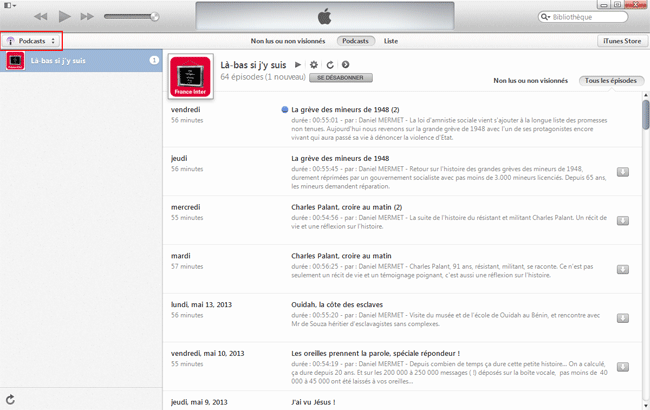Refresh the podcast feed
The width and height of the screenshot is (650, 410).
[330, 65]
